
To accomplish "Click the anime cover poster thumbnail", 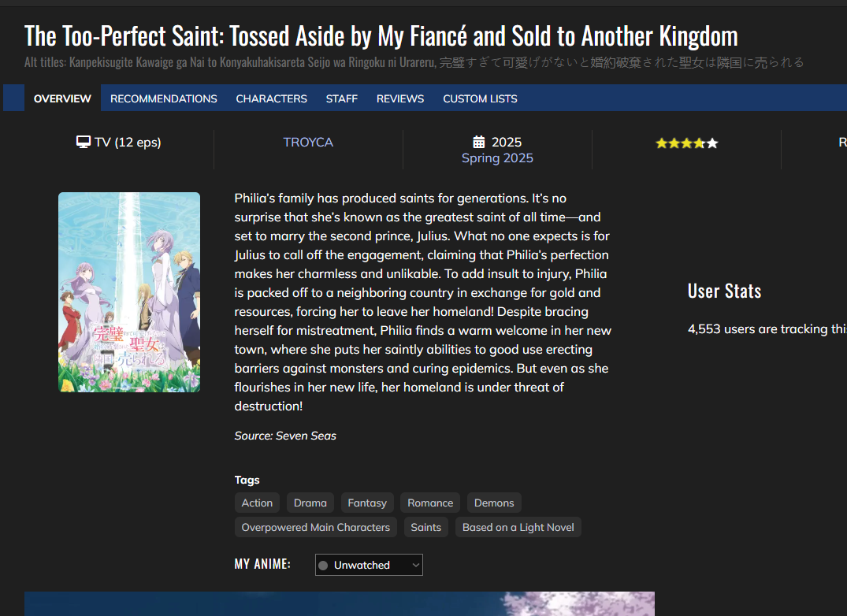I will (x=129, y=291).
